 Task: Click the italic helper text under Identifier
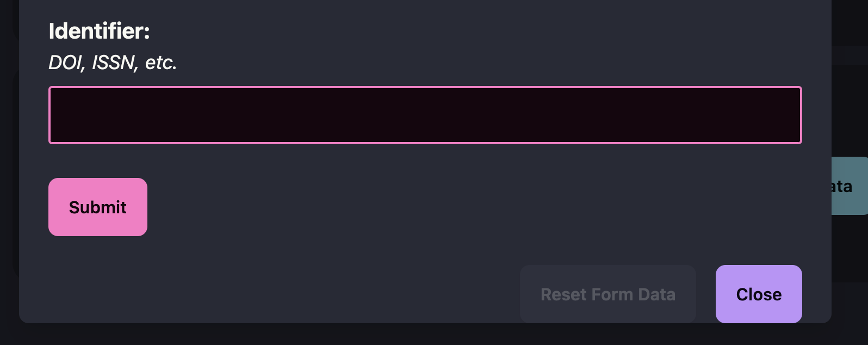tap(113, 63)
